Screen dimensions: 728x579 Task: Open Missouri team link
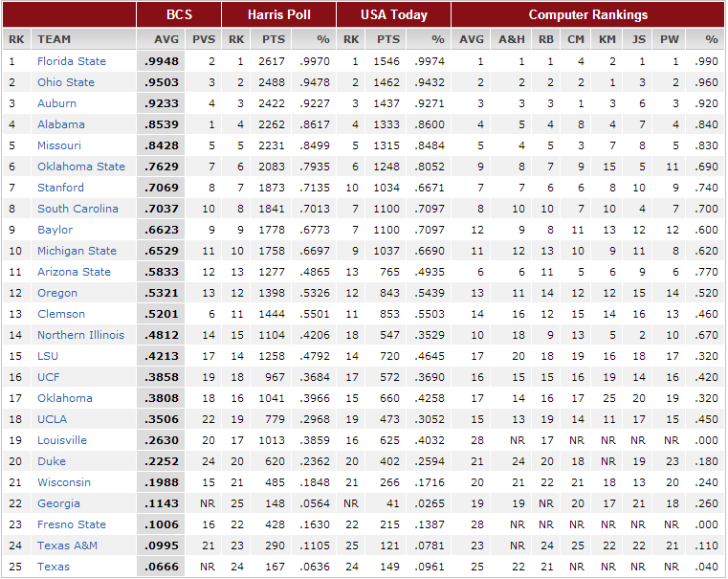[x=59, y=145]
